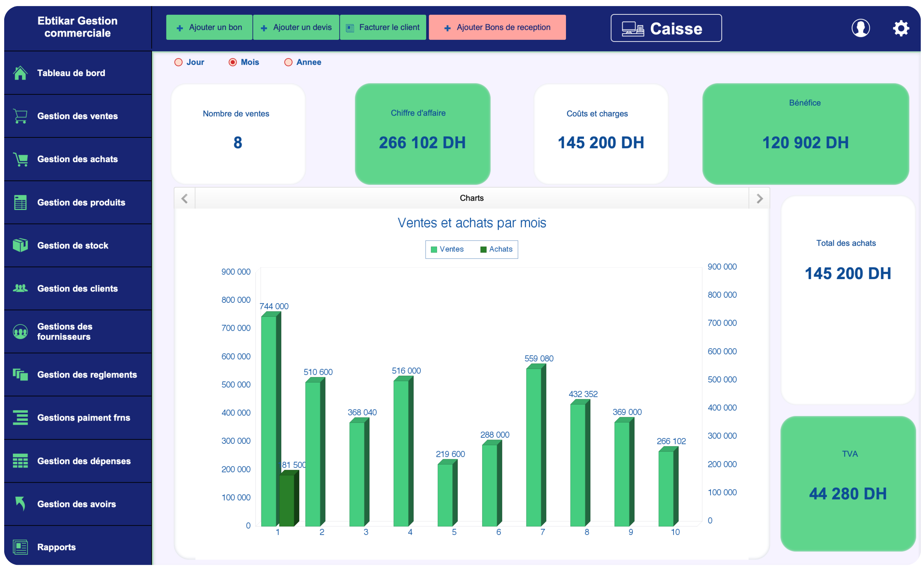Click the arrow icon for Gestion des avoirs
Viewport: 924px width, 570px height.
(x=20, y=504)
